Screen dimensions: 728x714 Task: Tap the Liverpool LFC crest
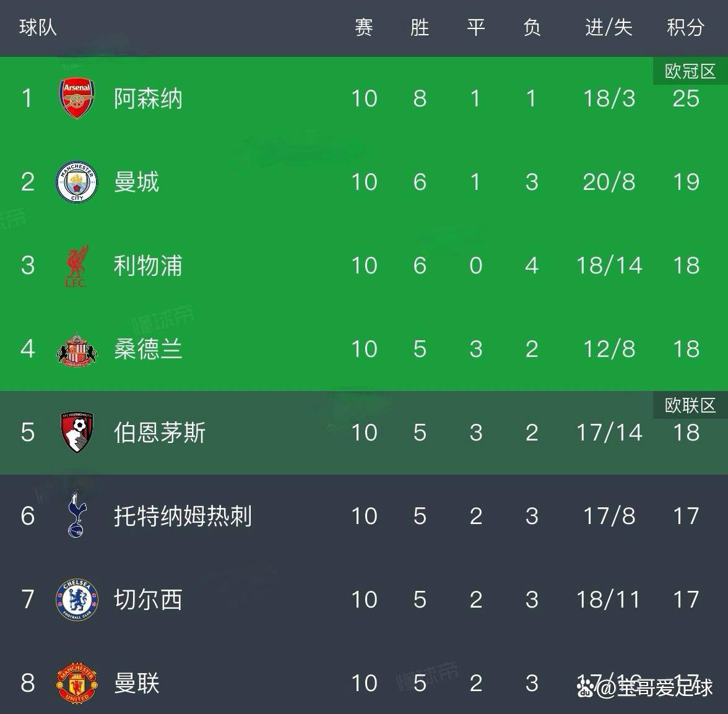77,265
